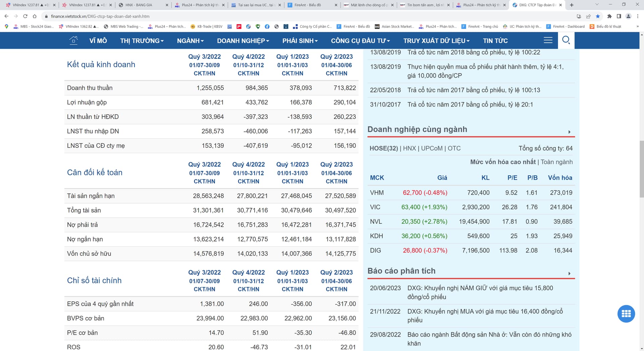Open the hamburger menu icon

[548, 40]
